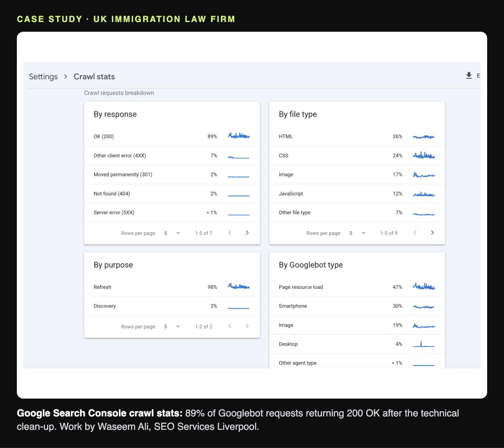Click the Crawl requests breakdown label
This screenshot has height=448, width=504.
click(119, 93)
